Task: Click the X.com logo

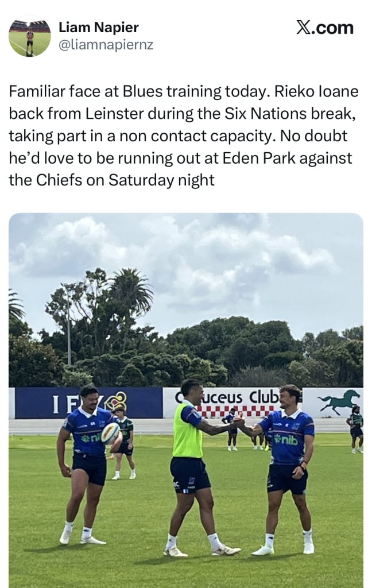Action: (x=325, y=28)
